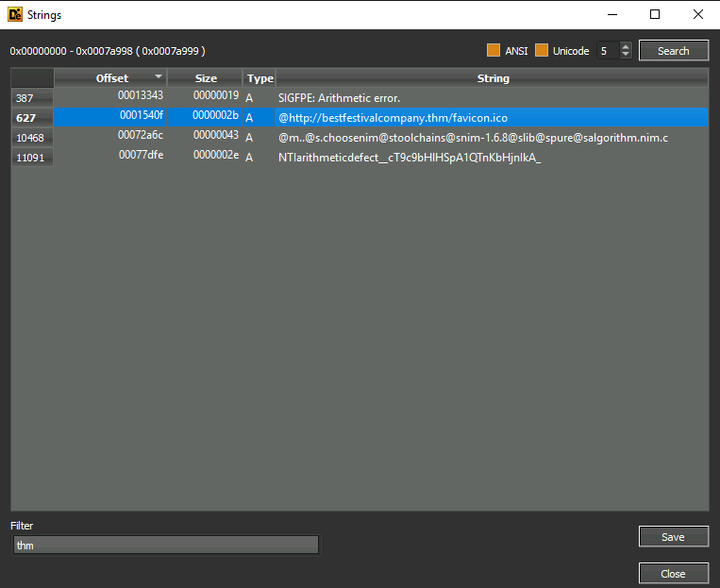Click the Type column header
The height and width of the screenshot is (588, 720).
click(260, 78)
